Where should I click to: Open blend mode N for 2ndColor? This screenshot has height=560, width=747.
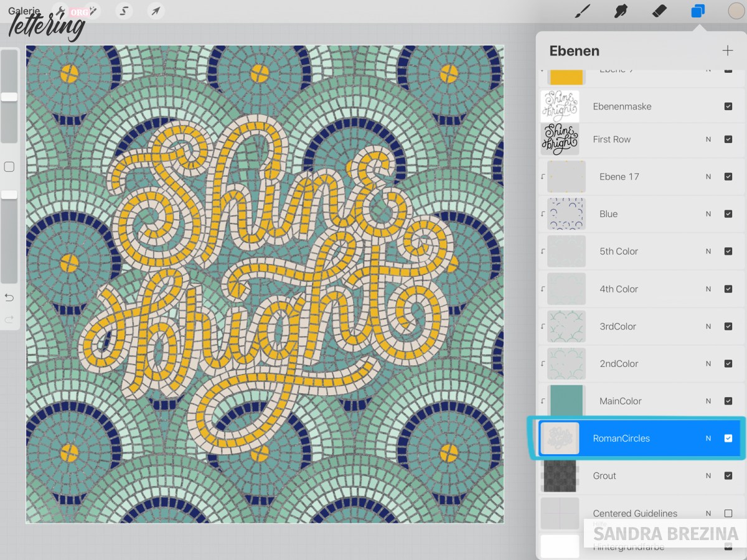tap(708, 363)
